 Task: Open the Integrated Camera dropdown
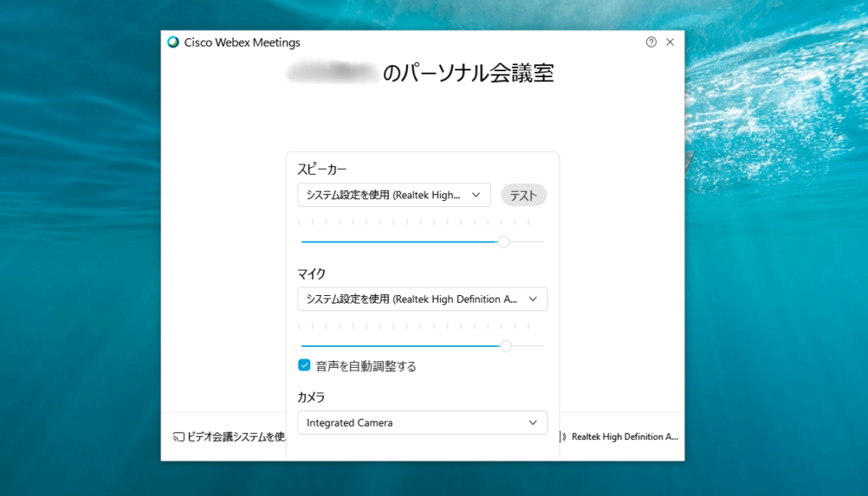pyautogui.click(x=422, y=422)
